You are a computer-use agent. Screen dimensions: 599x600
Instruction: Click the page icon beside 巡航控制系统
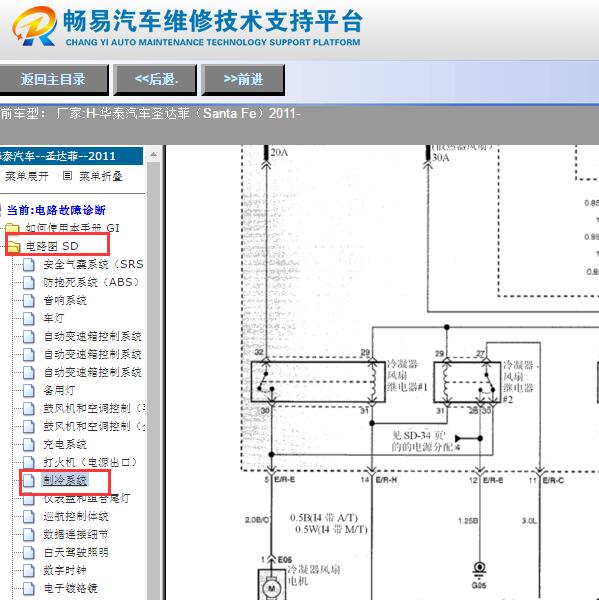pyautogui.click(x=29, y=517)
